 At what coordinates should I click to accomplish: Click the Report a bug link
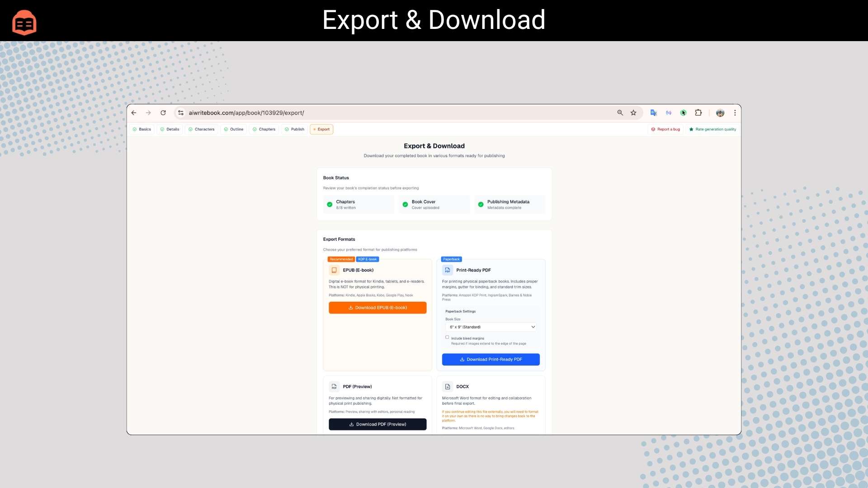pos(665,129)
